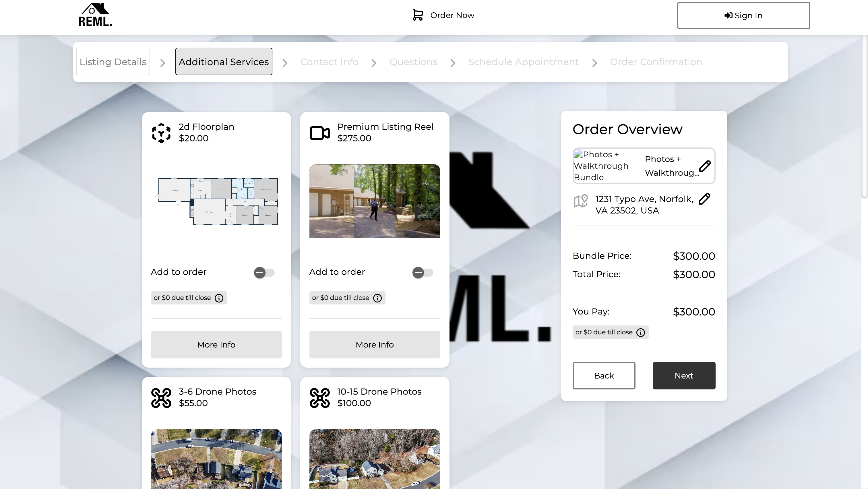Open the Order Now link
This screenshot has height=489, width=868.
tap(452, 15)
